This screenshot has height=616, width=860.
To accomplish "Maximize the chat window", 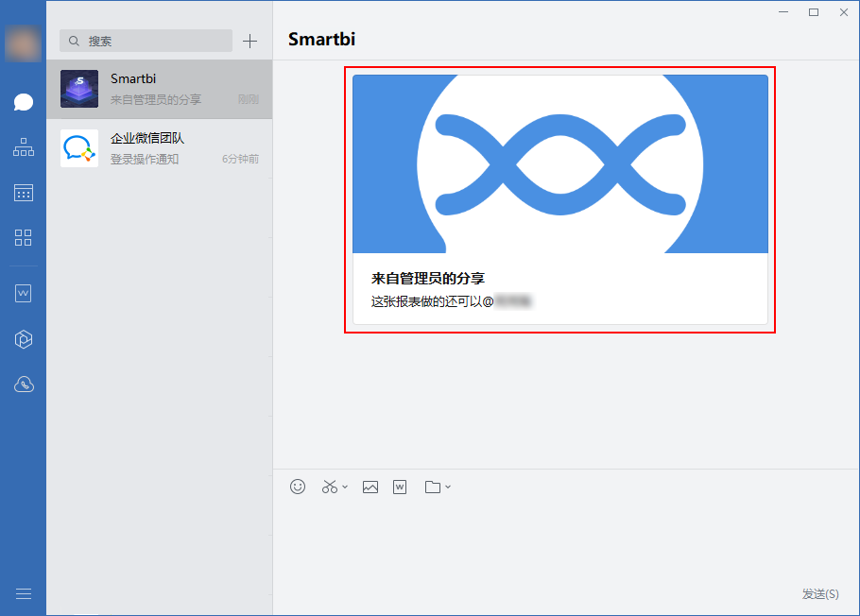I will [x=814, y=12].
